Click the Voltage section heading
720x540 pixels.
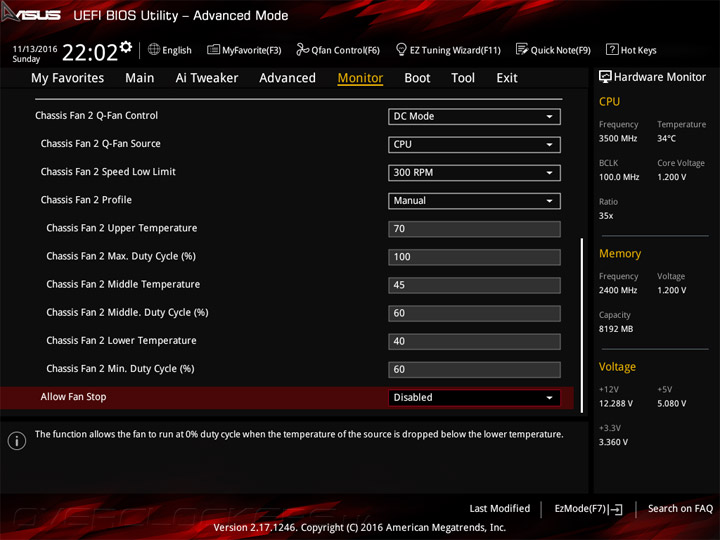tap(617, 367)
